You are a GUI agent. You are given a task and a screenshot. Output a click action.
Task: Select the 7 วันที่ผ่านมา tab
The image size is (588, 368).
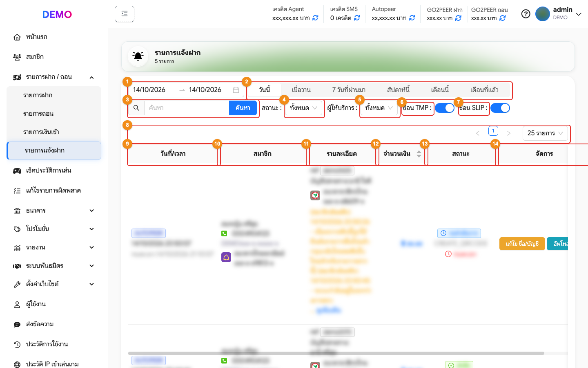click(349, 90)
